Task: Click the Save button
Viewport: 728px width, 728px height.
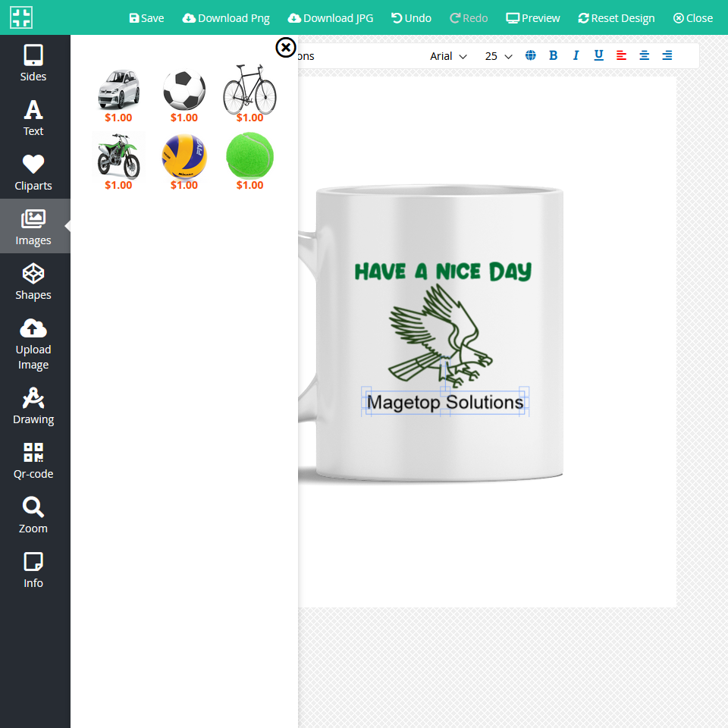Action: [x=146, y=17]
